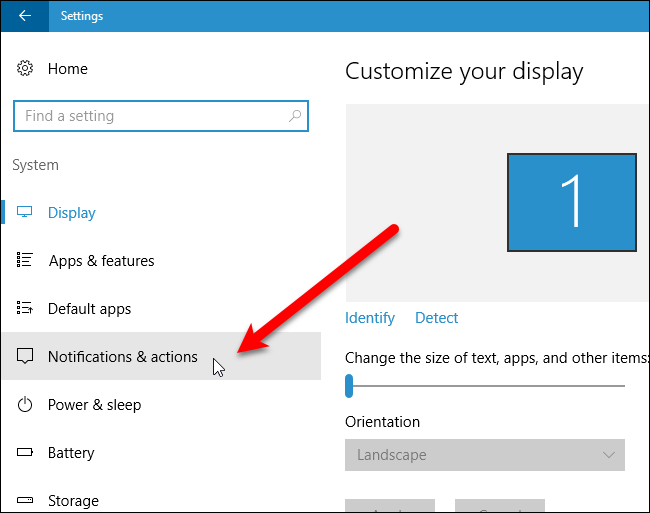The width and height of the screenshot is (650, 513).
Task: Open Notifications & actions settings
Action: [161, 356]
